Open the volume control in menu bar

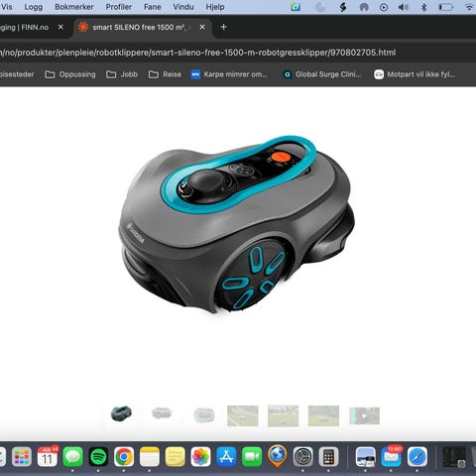click(404, 7)
